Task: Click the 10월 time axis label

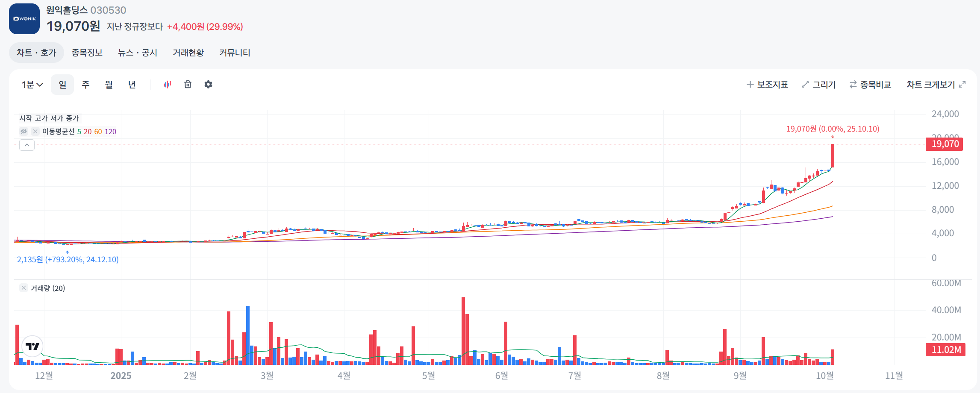Action: 824,375
